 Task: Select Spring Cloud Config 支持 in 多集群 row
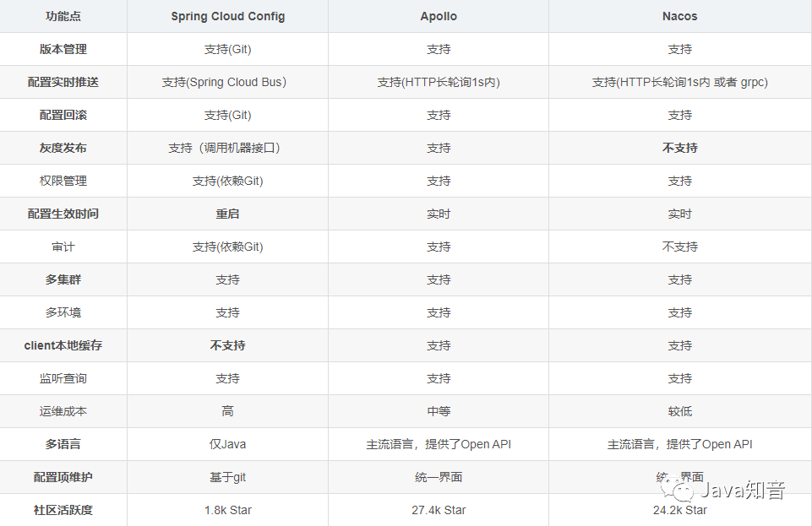(228, 279)
